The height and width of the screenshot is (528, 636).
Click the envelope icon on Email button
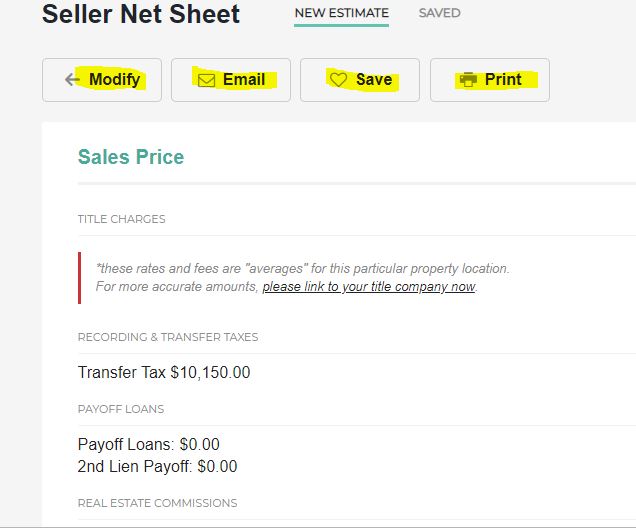(x=206, y=80)
